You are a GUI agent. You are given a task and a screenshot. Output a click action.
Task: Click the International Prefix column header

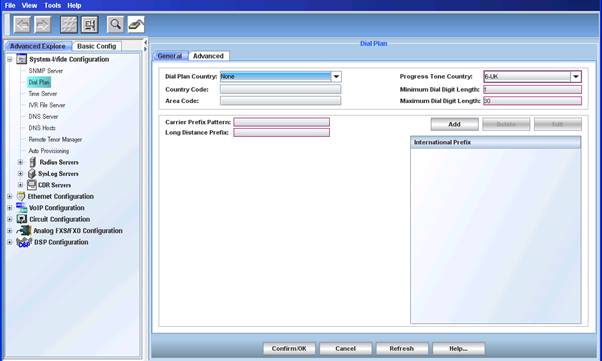(x=496, y=142)
